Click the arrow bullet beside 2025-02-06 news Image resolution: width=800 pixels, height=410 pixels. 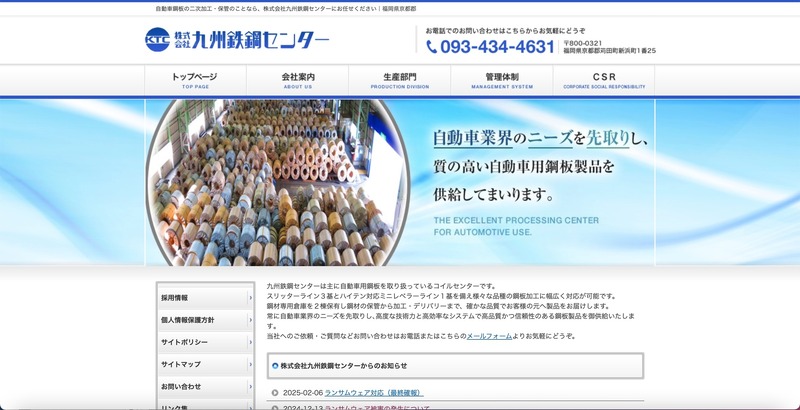pos(275,393)
